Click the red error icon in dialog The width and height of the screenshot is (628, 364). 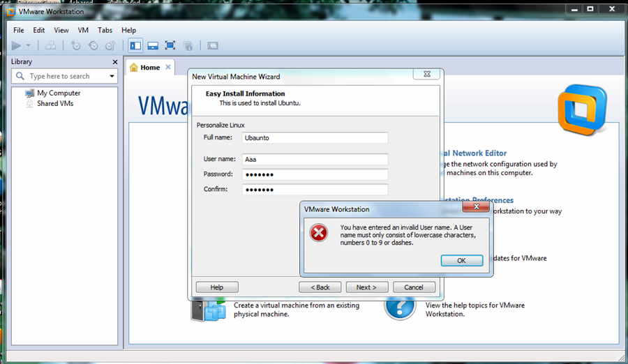click(x=319, y=233)
